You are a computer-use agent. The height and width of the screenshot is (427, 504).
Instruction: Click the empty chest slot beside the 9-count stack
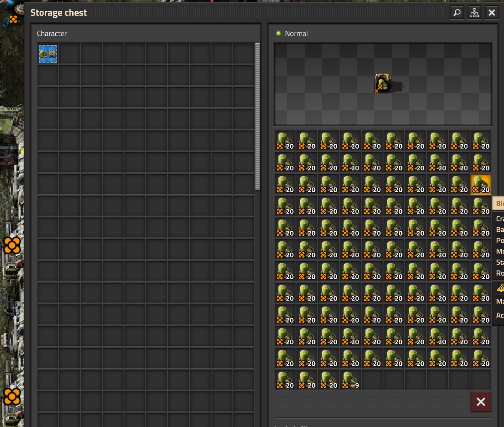[x=372, y=380]
